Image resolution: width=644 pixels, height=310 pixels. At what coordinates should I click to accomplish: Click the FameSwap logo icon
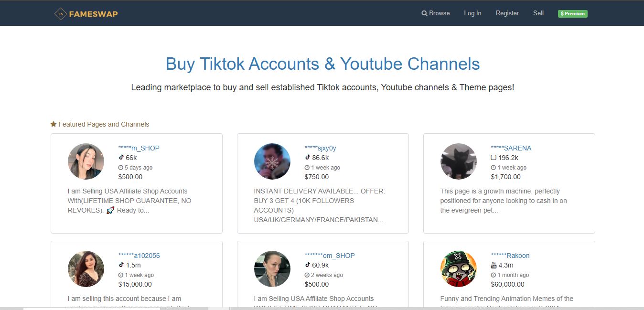tap(60, 14)
